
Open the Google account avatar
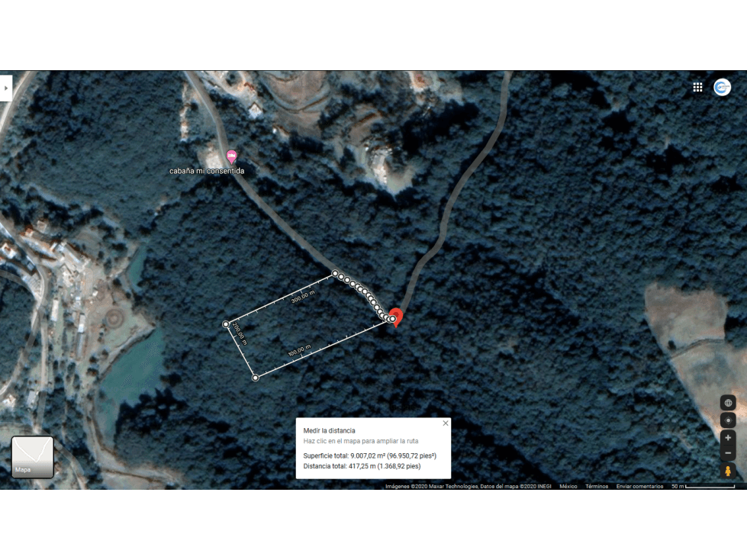pyautogui.click(x=723, y=87)
